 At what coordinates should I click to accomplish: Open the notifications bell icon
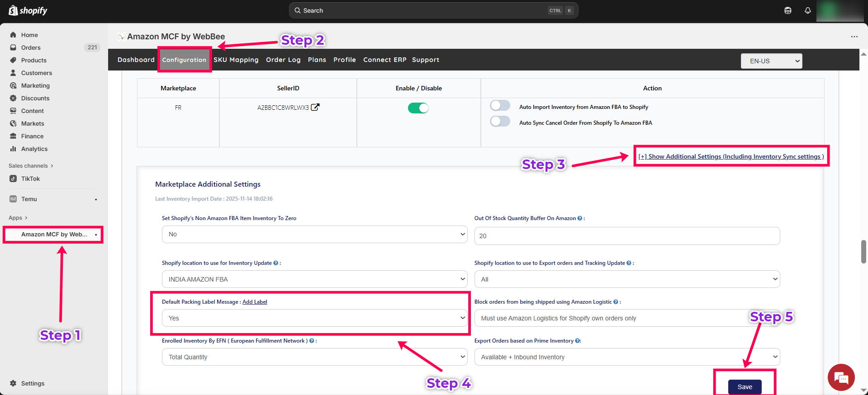pos(807,10)
